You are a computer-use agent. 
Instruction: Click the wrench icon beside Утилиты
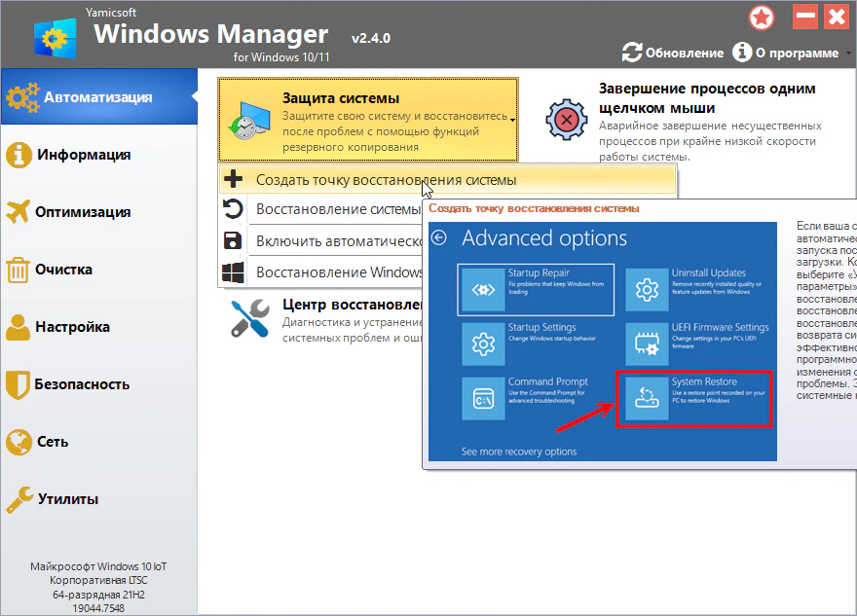pos(19,499)
